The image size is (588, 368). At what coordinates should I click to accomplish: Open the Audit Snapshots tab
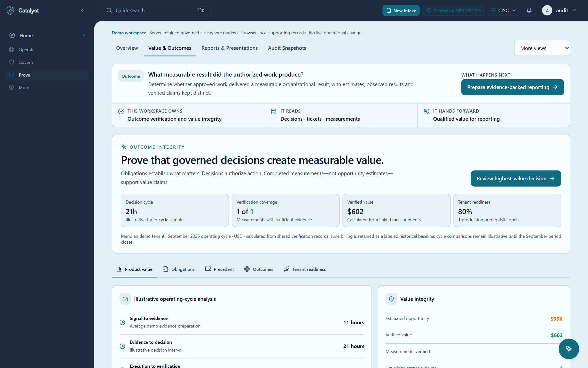point(287,48)
